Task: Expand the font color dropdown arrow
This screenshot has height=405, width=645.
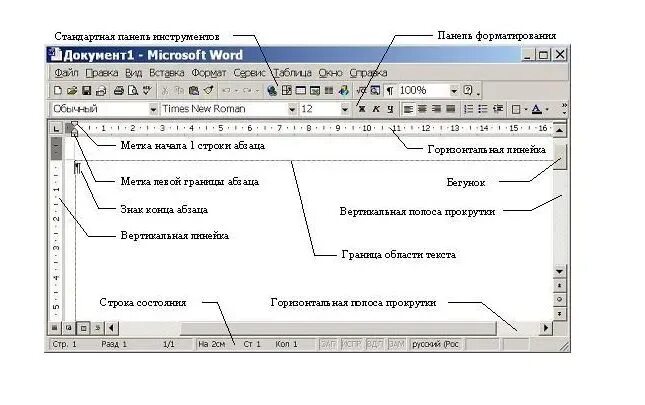Action: click(547, 109)
